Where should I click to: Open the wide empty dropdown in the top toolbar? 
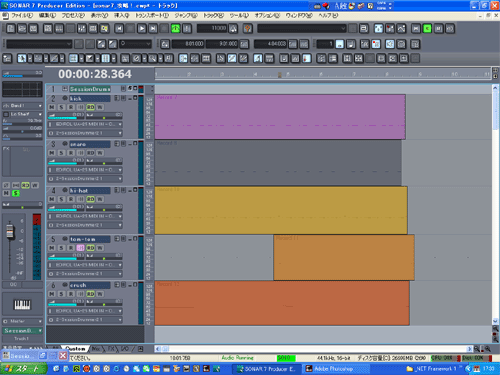[x=302, y=29]
